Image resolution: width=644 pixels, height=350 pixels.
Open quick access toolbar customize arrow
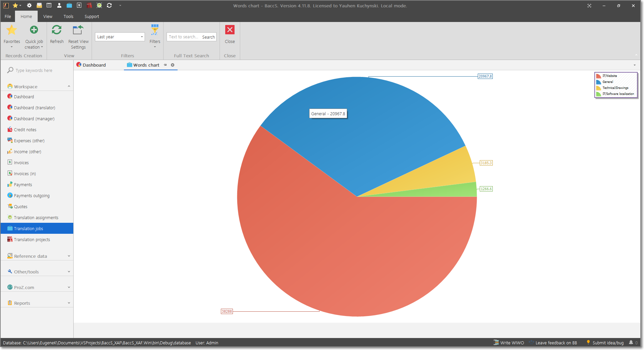coord(120,5)
